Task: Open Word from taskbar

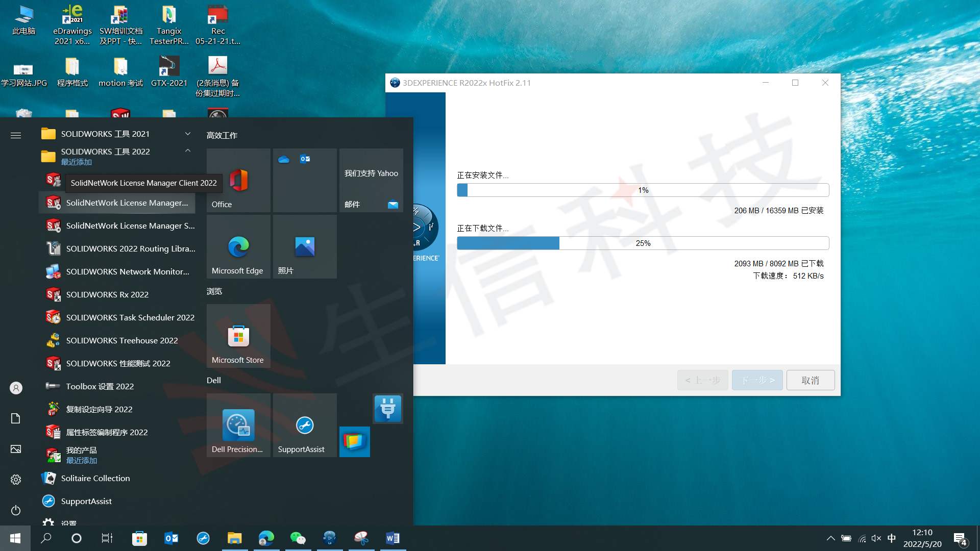Action: [393, 538]
